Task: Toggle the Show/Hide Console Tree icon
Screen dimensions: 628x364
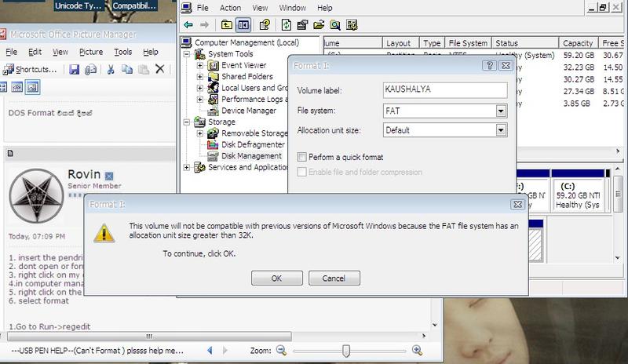Action: pyautogui.click(x=243, y=25)
